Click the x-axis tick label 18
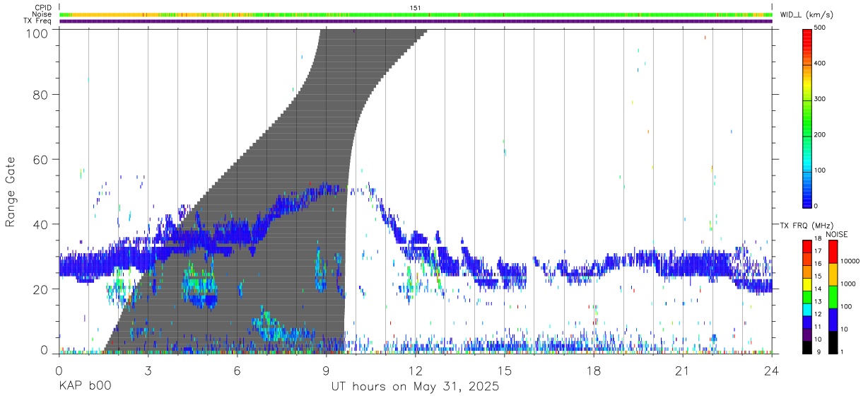This screenshot has height=401, width=868. [594, 370]
